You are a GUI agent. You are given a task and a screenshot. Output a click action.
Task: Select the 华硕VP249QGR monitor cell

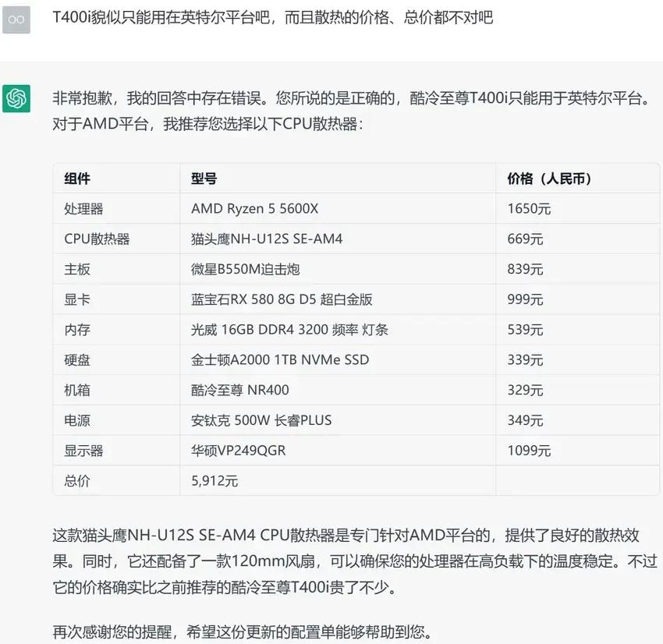coord(243,451)
